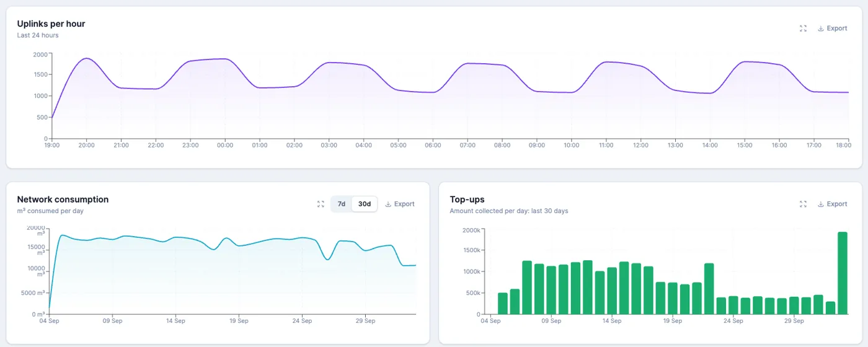Export the Uplinks per hour chart
Viewport: 868px width, 347px height.
[x=832, y=29]
